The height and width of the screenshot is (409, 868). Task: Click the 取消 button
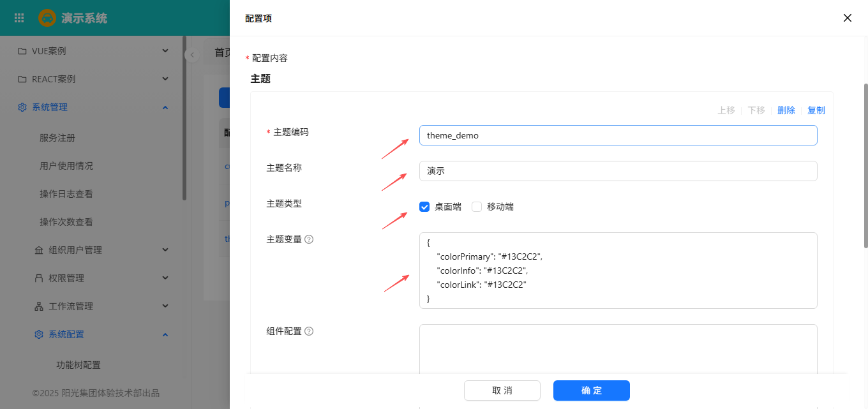[x=502, y=390]
